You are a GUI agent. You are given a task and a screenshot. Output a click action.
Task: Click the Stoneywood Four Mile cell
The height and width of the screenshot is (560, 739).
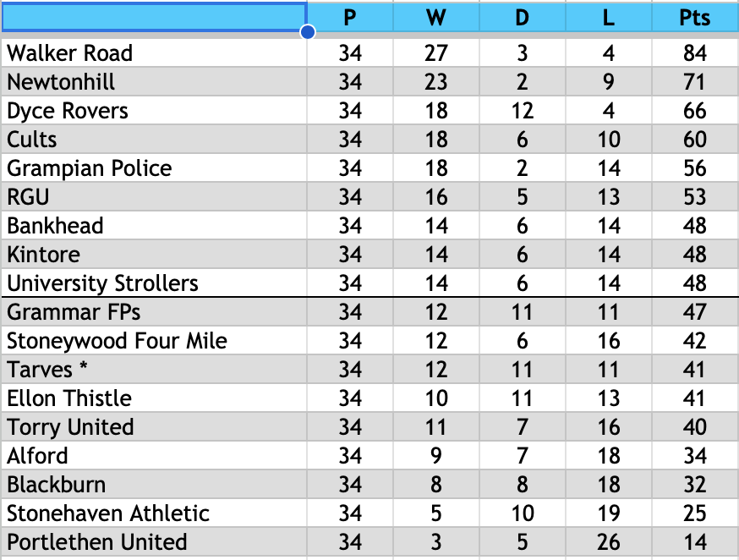click(x=154, y=340)
